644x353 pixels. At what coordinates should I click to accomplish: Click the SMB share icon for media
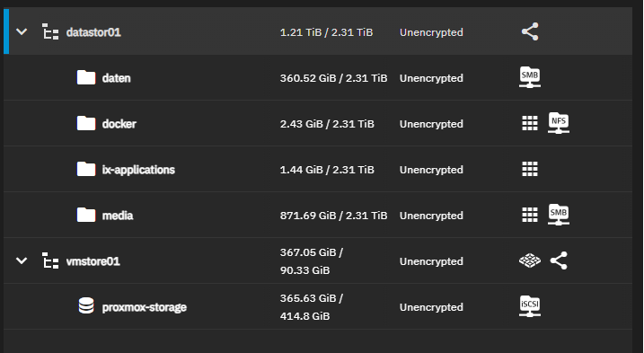559,215
